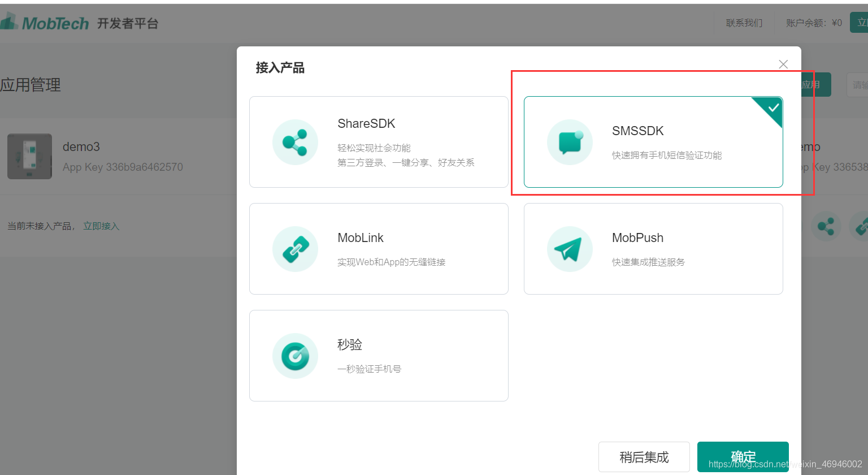This screenshot has height=475, width=868.
Task: Click the 开发者平台 header text
Action: click(x=128, y=23)
